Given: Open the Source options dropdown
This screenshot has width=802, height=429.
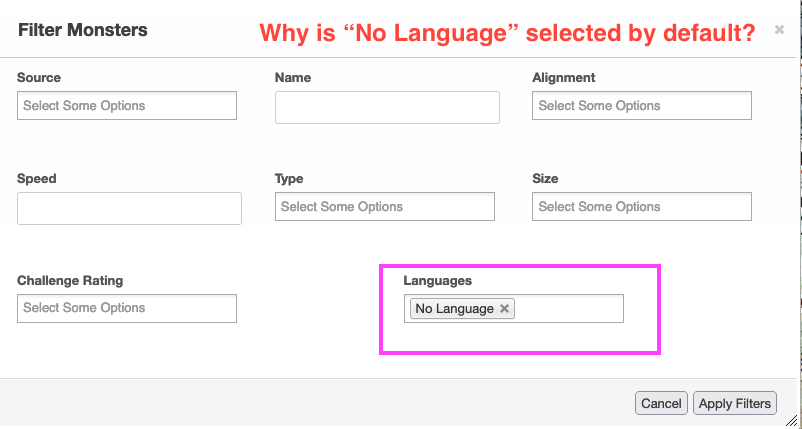Looking at the screenshot, I should [127, 105].
